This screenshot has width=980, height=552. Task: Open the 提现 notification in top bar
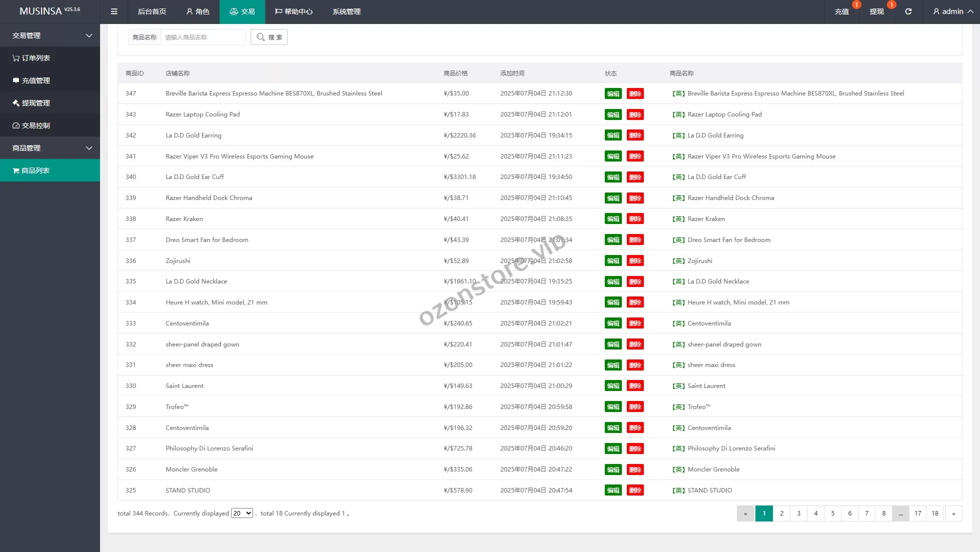coord(876,11)
